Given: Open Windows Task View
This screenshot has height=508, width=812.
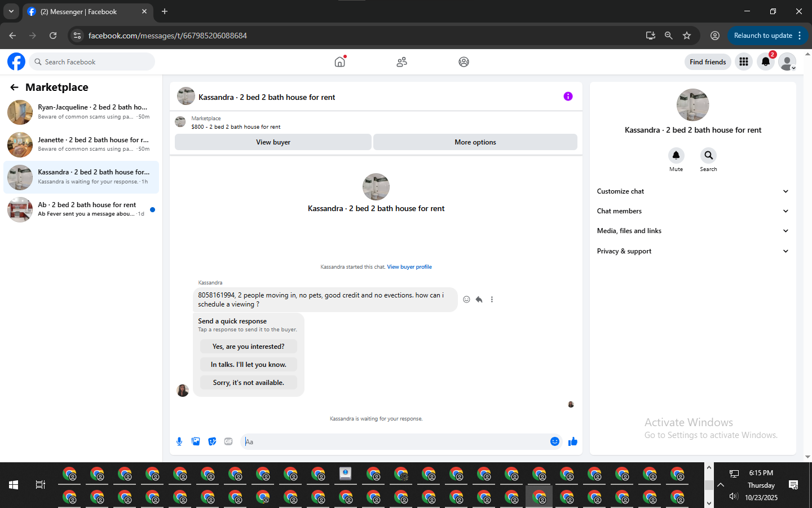Looking at the screenshot, I should [x=41, y=485].
